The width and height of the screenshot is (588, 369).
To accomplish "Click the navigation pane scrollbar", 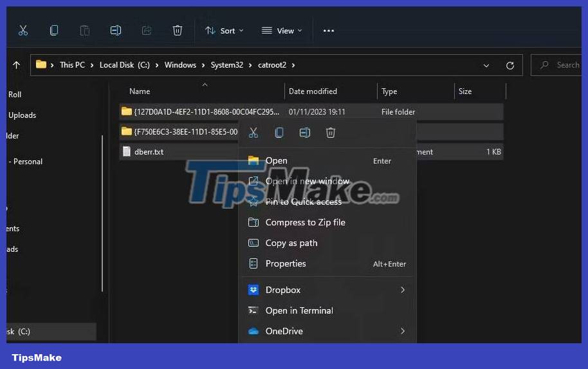I will point(102,213).
